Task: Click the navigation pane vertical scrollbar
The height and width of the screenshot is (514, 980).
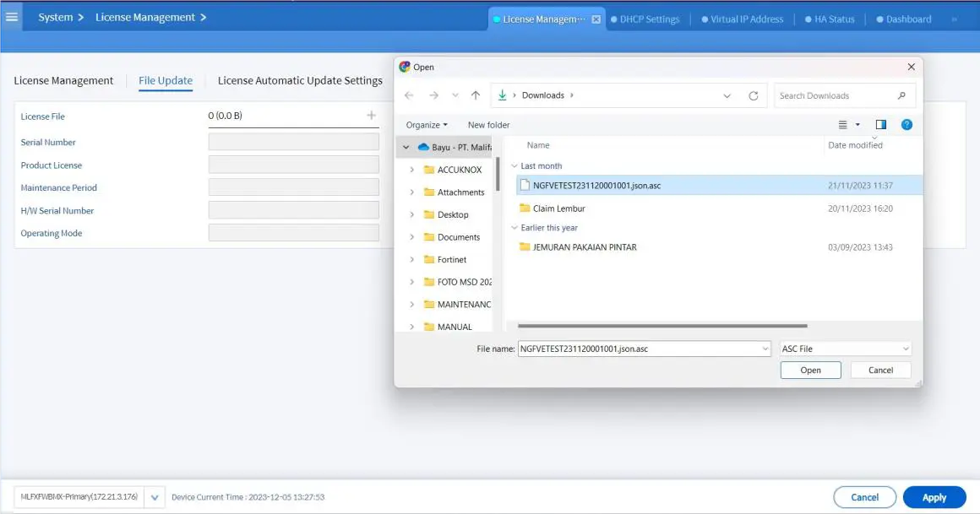Action: pos(498,174)
